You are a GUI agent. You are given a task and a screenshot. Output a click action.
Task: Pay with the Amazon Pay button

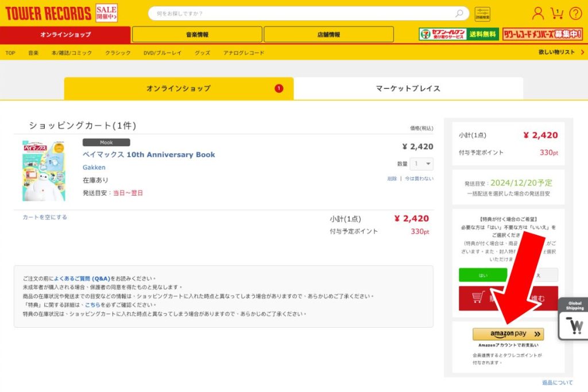point(508,333)
